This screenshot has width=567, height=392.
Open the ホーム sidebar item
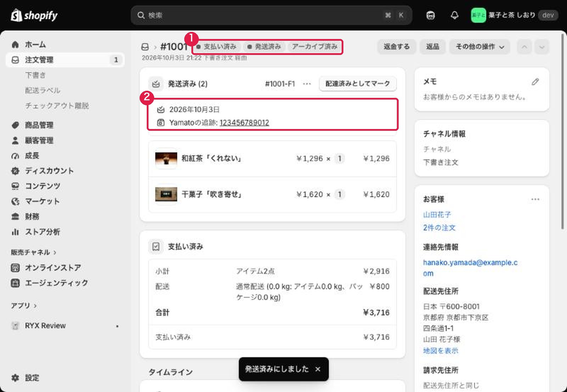tap(65, 45)
